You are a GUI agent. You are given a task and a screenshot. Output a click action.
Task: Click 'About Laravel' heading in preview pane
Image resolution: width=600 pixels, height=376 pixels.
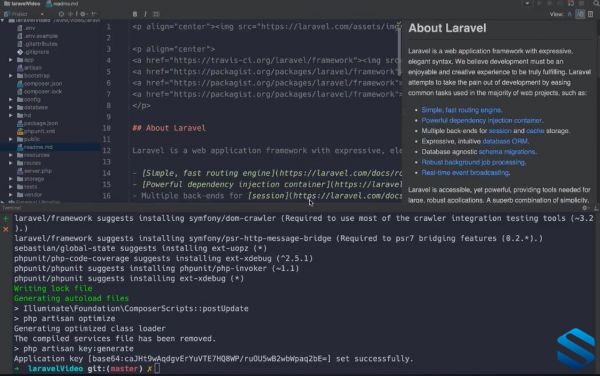[x=447, y=28]
